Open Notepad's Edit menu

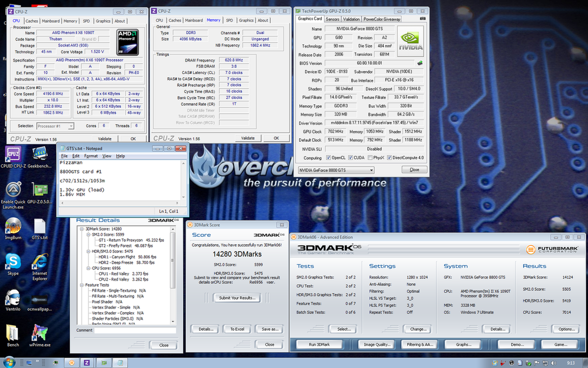[x=76, y=156]
